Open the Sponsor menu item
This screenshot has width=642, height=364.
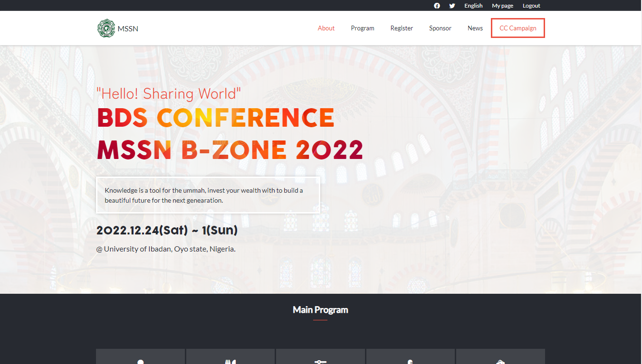click(x=440, y=28)
